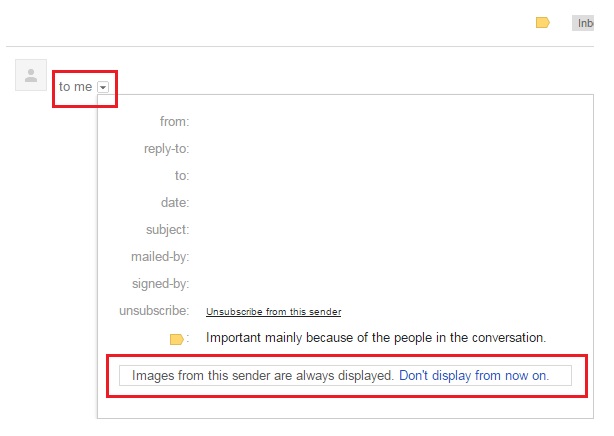614x436 pixels.
Task: Click the "reply-to:" field label
Action: click(166, 149)
